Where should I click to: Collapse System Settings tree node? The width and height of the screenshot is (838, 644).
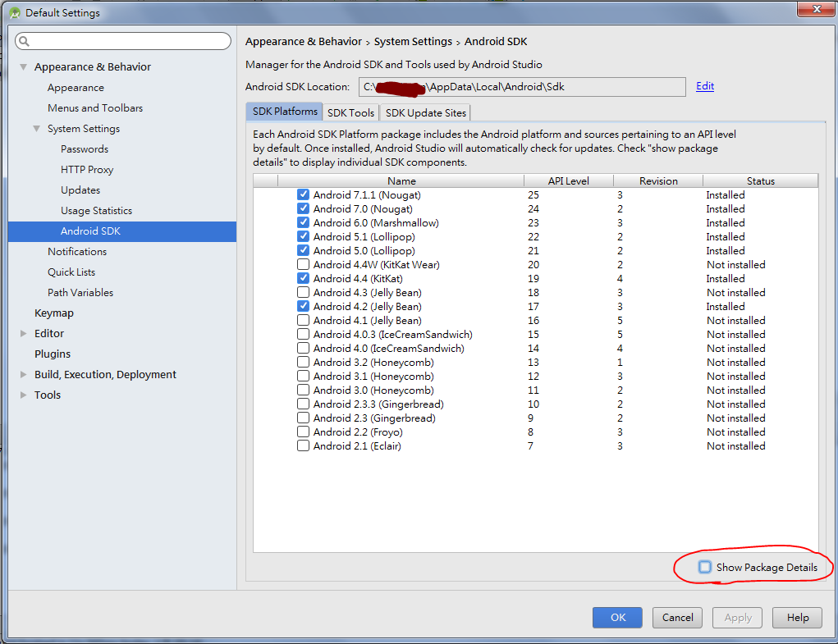coord(36,129)
